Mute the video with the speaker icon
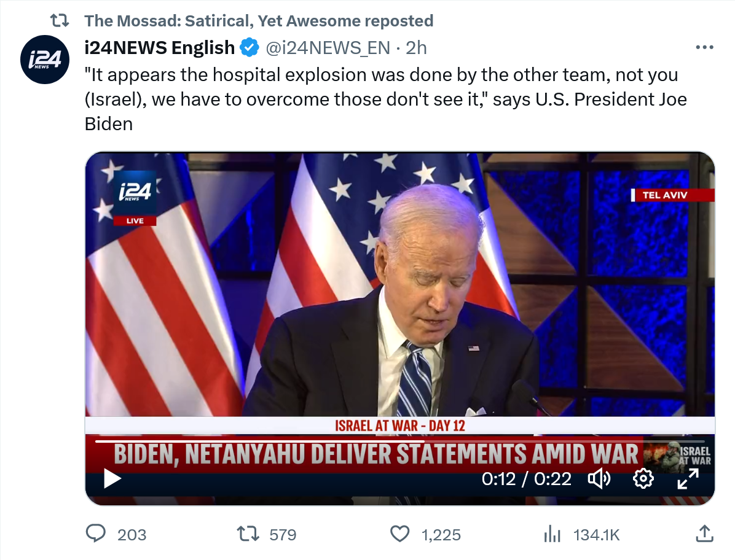 (599, 478)
